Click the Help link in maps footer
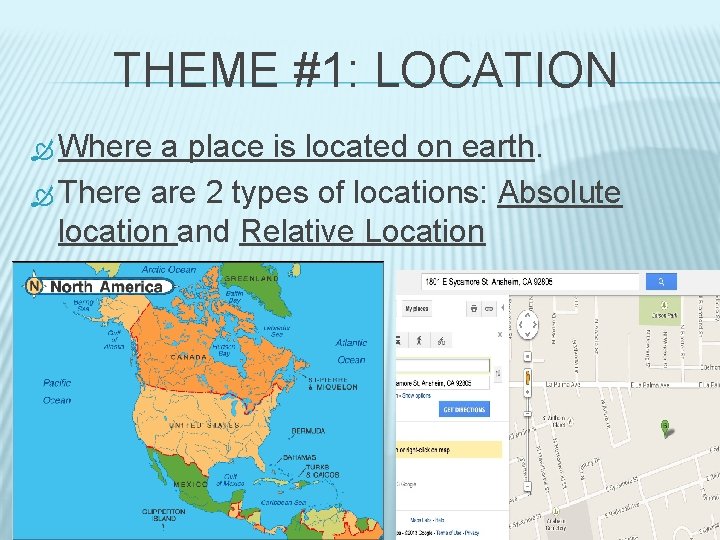 (x=439, y=520)
